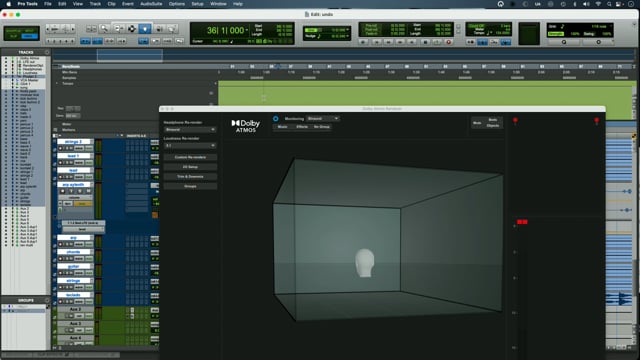Click the red Record transport button
The width and height of the screenshot is (640, 360).
point(449,42)
